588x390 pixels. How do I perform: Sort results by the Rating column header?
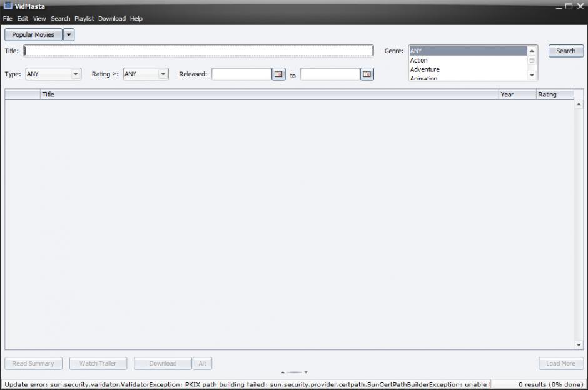(x=555, y=95)
